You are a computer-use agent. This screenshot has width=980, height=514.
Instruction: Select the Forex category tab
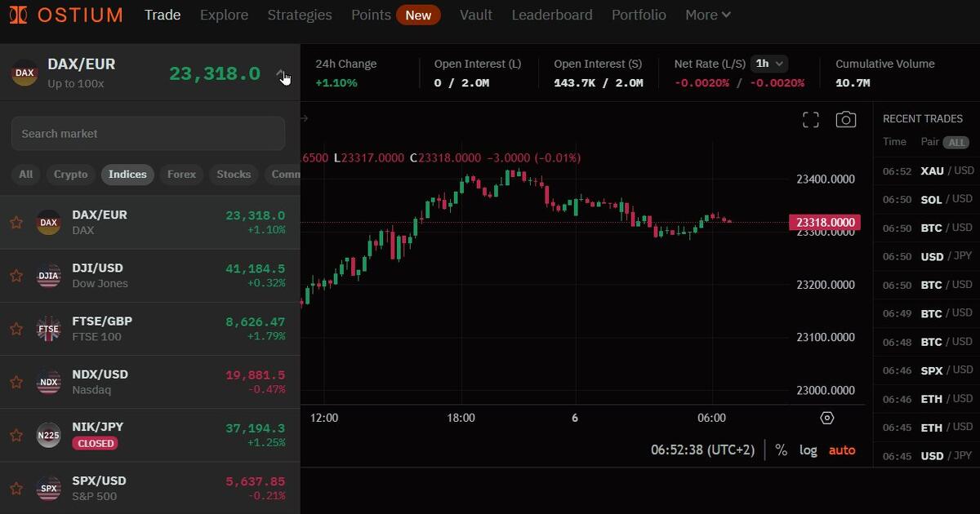181,174
